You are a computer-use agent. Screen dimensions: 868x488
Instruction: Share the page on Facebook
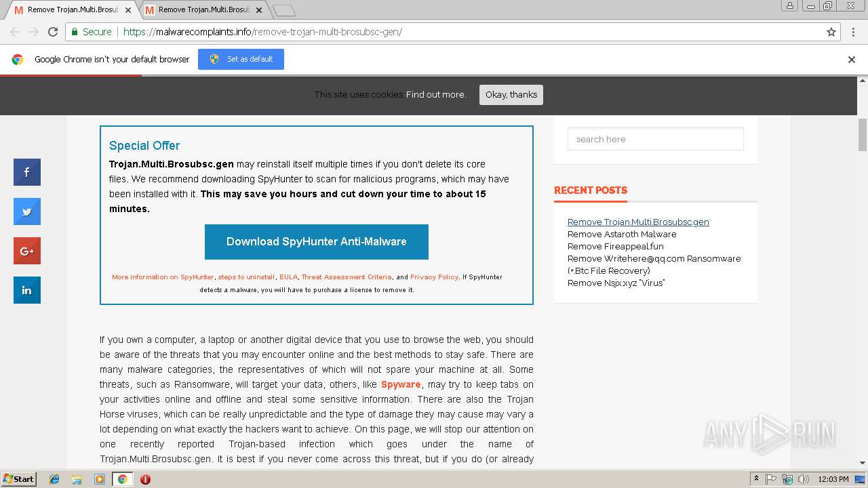[27, 172]
